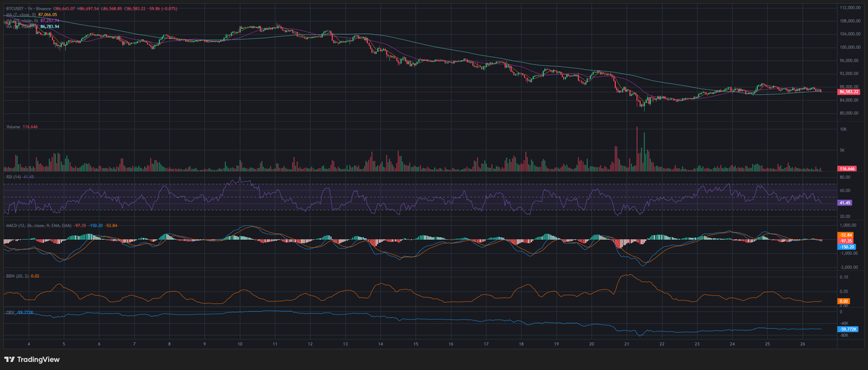868x370 pixels.
Task: Click the MACD (12, 26, close, 9) legend
Action: tap(62, 224)
